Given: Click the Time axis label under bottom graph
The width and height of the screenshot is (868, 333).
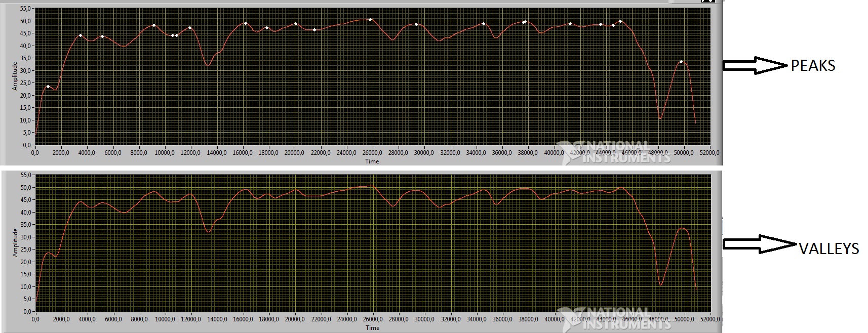Looking at the screenshot, I should (372, 327).
